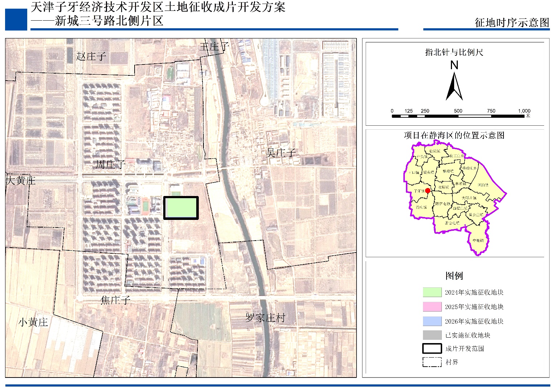Click the scale bar under the compass
The height and width of the screenshot is (392, 555).
point(458,116)
